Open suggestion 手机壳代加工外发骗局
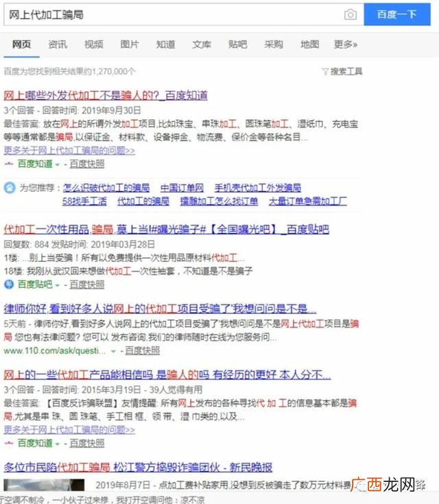 (x=258, y=188)
